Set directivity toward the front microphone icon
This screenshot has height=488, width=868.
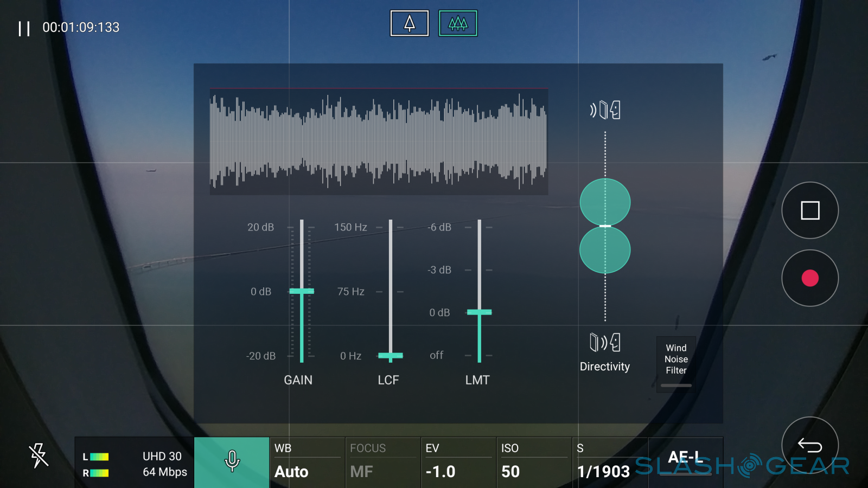605,110
